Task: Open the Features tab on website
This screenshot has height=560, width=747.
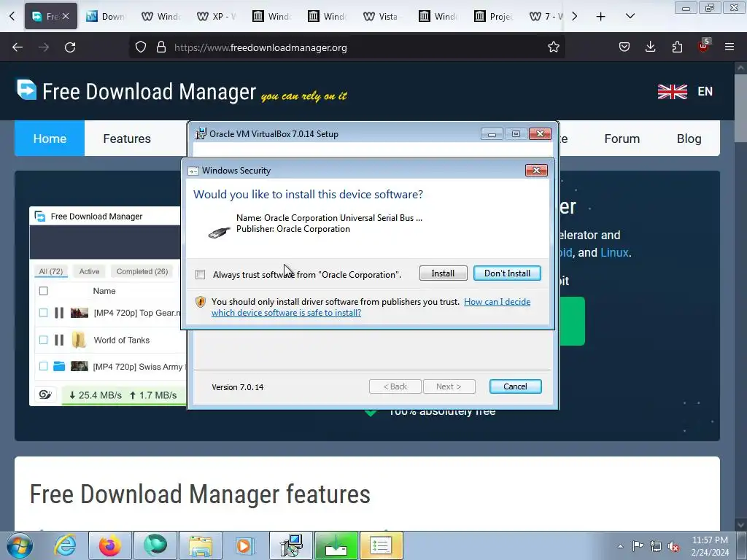Action: [x=127, y=139]
